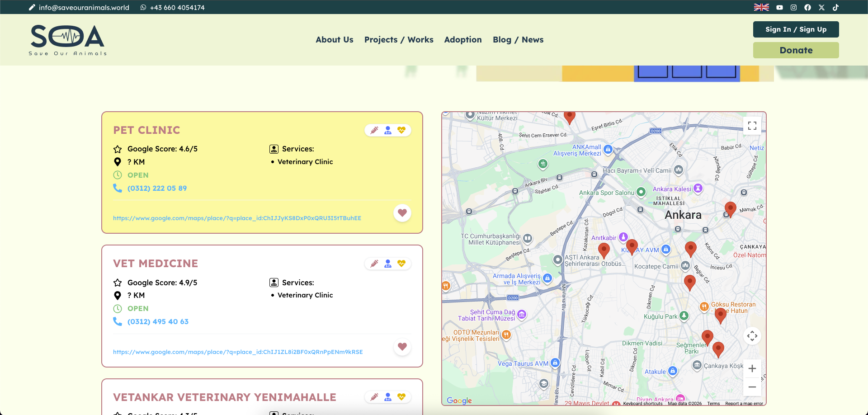Open the About Us menu
The height and width of the screenshot is (415, 868).
(334, 40)
